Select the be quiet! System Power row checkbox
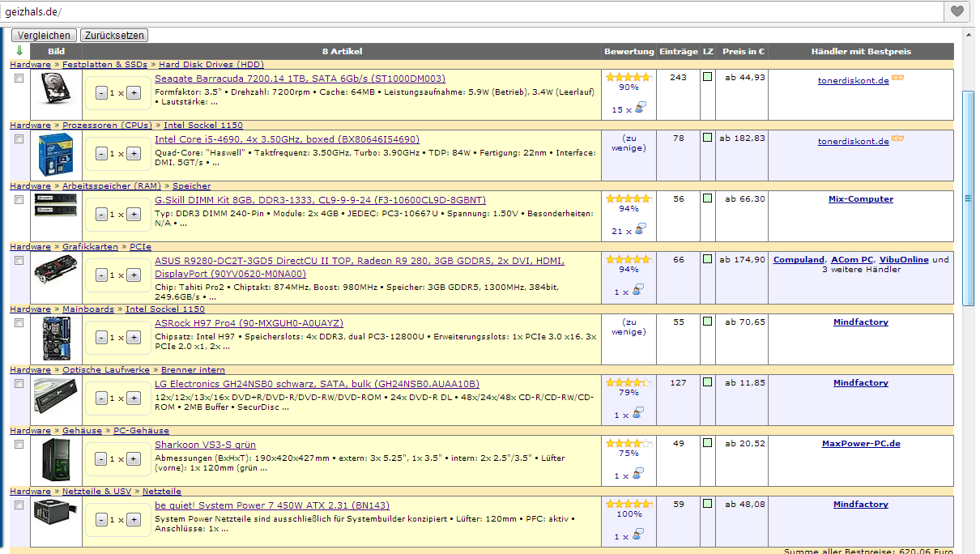This screenshot has height=554, width=980. pos(19,505)
